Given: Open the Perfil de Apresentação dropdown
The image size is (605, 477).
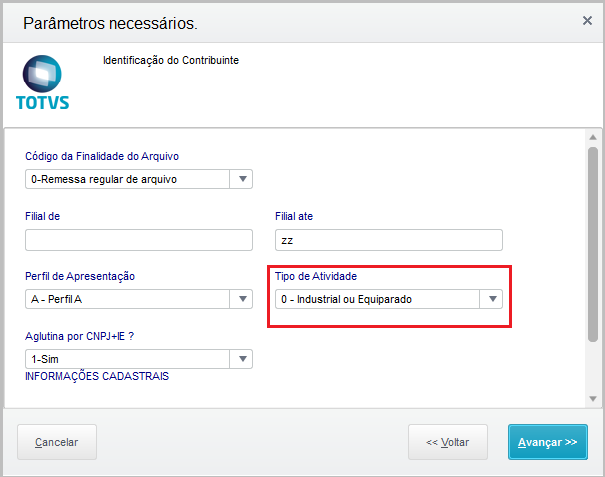Looking at the screenshot, I should coord(241,299).
